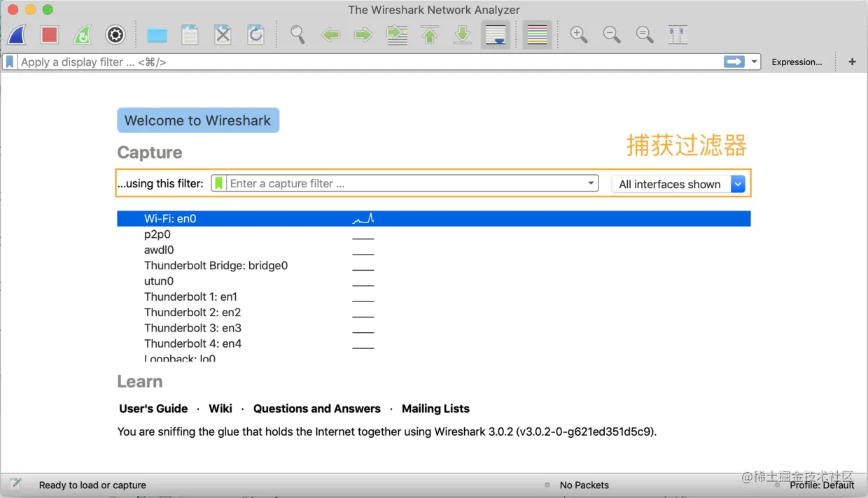Expand capture filter history dropdown

click(x=591, y=183)
